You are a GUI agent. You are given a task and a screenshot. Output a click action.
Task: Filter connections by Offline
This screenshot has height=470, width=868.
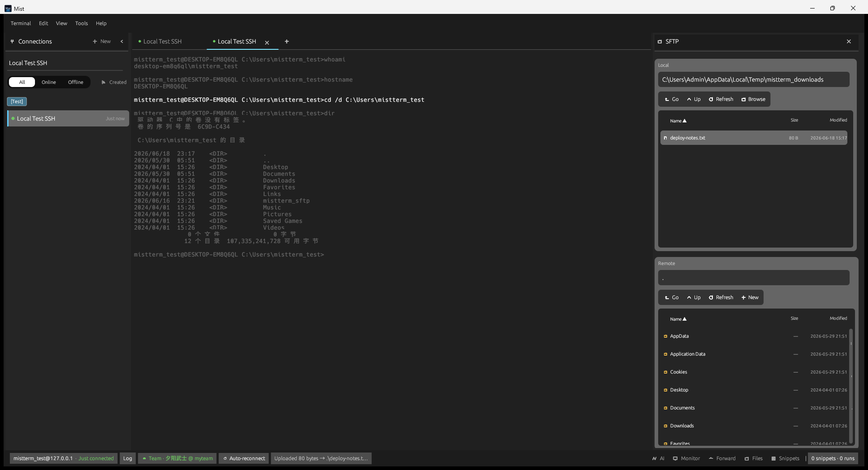tap(76, 82)
